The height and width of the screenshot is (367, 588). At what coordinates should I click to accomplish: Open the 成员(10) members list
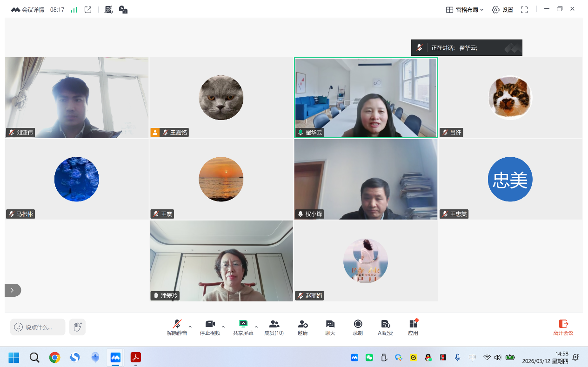coord(274,327)
